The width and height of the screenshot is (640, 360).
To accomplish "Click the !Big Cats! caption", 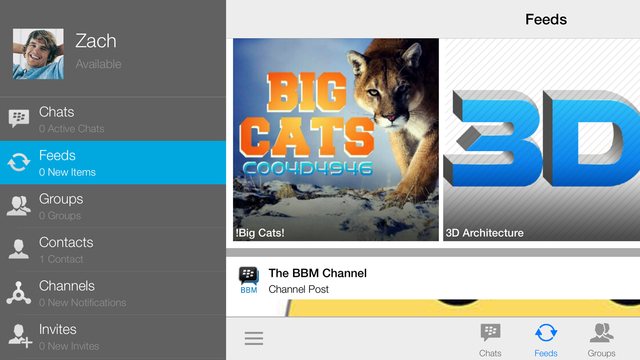I will point(260,233).
